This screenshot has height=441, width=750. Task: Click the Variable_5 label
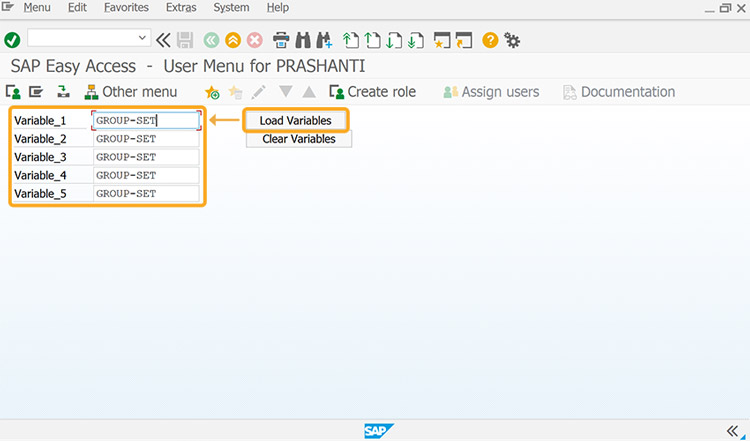(40, 194)
